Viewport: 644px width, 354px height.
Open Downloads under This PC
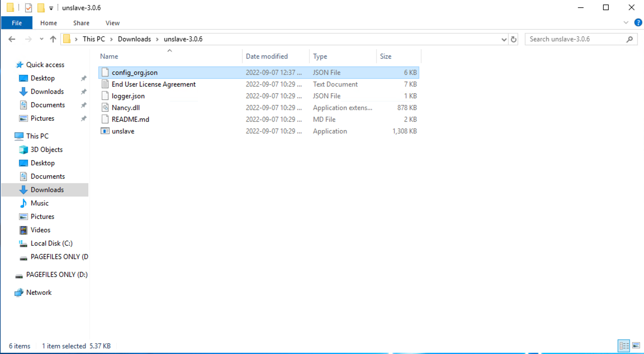[47, 190]
